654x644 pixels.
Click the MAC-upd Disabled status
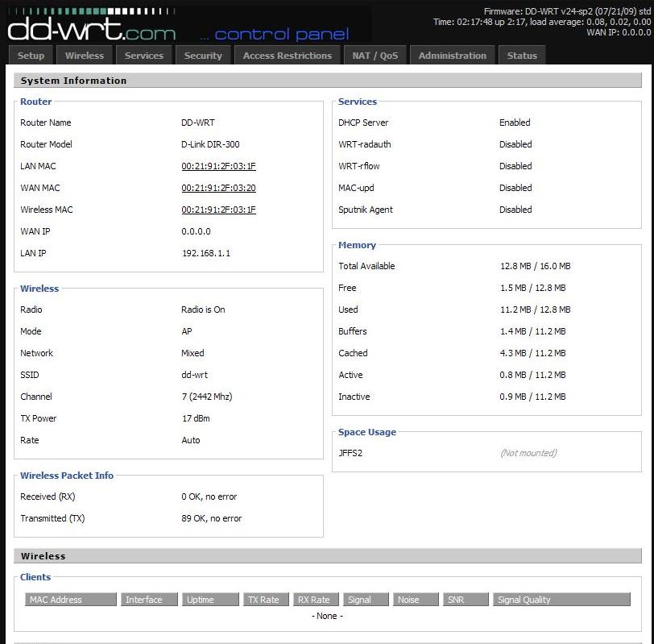tap(515, 188)
